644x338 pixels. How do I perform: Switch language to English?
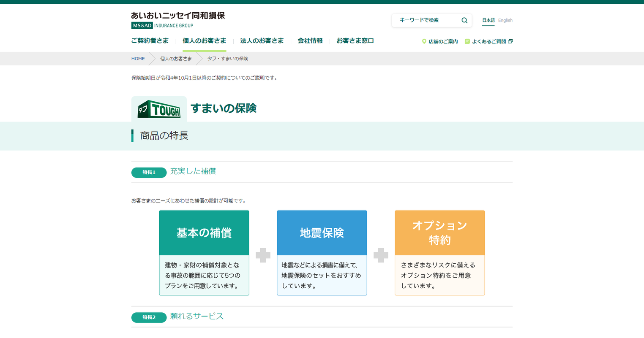[505, 20]
